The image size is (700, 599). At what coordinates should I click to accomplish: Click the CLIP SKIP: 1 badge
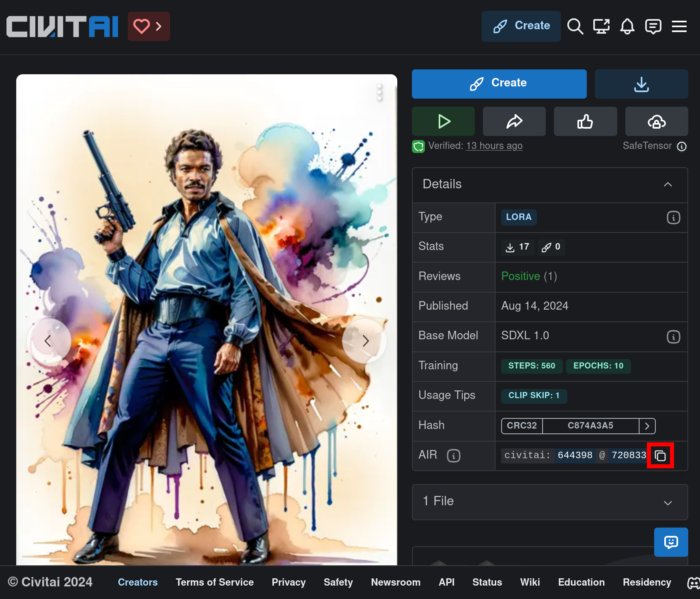pyautogui.click(x=534, y=396)
